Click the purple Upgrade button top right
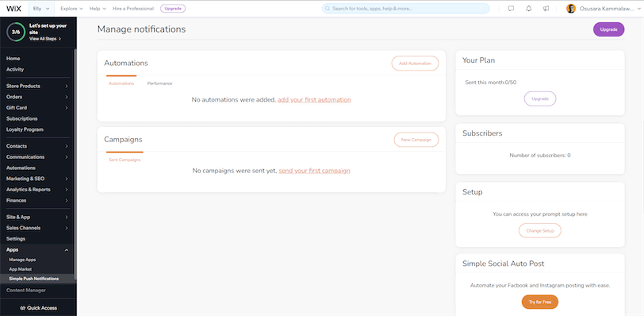Image resolution: width=644 pixels, height=316 pixels. point(608,29)
